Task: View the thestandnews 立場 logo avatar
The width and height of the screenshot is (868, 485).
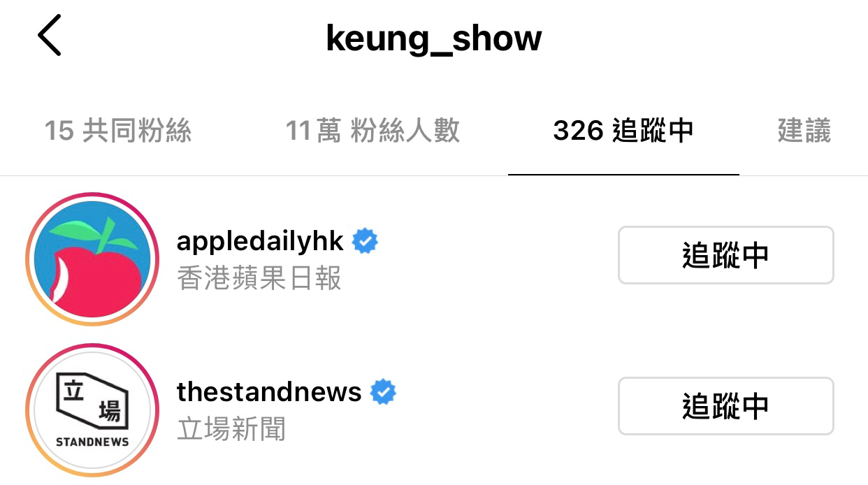Action: (x=92, y=410)
